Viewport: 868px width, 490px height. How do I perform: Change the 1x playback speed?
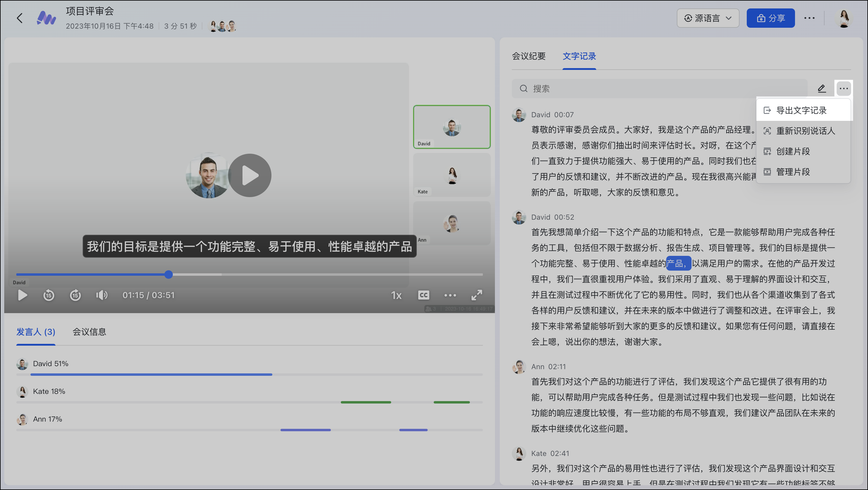[396, 295]
